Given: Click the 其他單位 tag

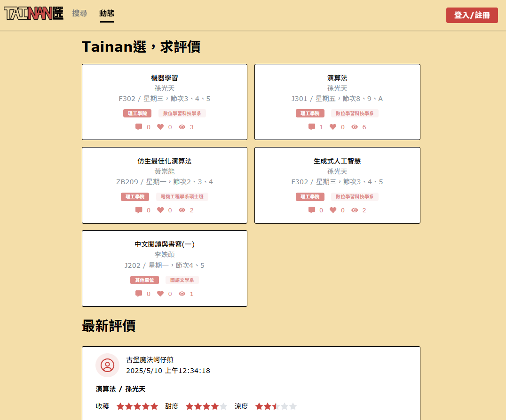Looking at the screenshot, I should coord(144,280).
